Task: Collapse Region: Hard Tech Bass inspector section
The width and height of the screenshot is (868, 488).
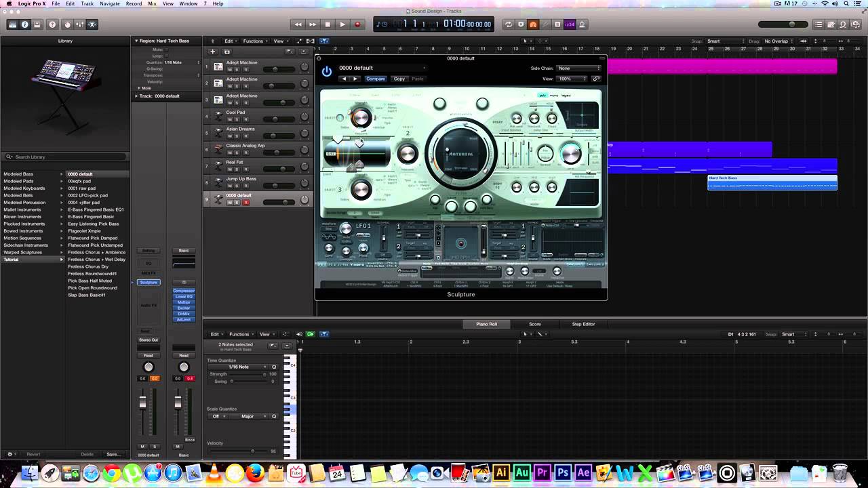Action: pos(136,41)
